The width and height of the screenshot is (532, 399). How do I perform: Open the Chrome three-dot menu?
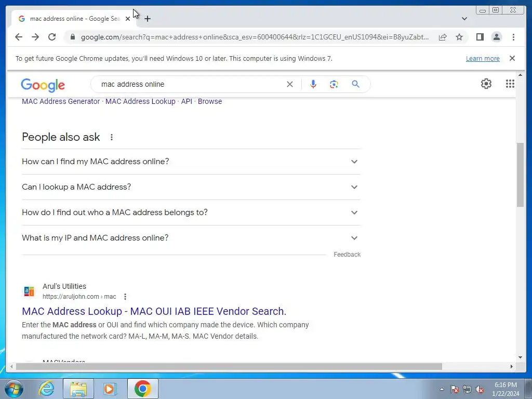click(513, 37)
